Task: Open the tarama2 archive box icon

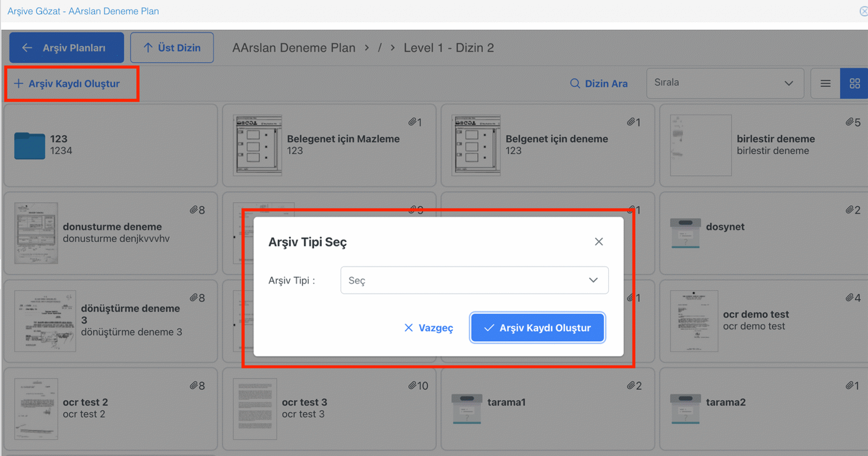Action: pyautogui.click(x=685, y=408)
